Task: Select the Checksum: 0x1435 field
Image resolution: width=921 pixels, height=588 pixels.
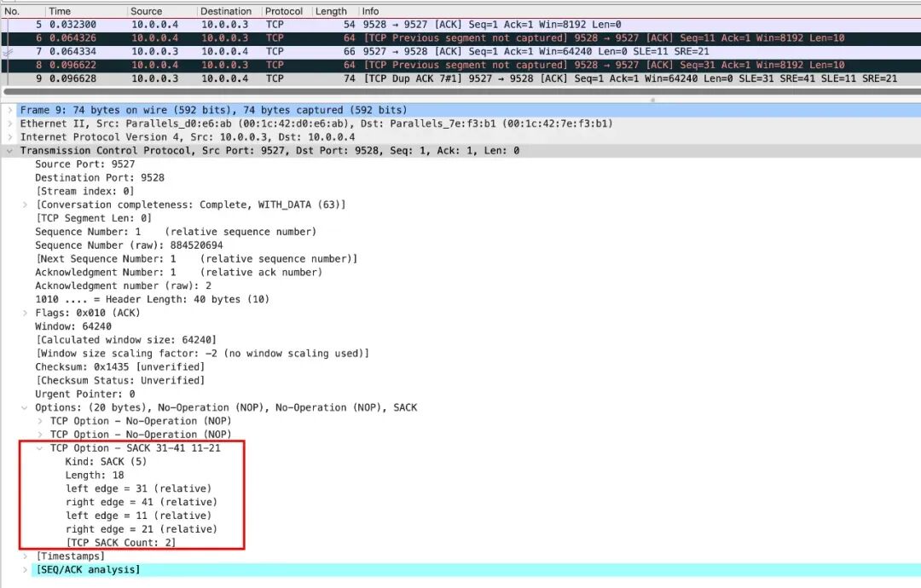Action: [120, 366]
